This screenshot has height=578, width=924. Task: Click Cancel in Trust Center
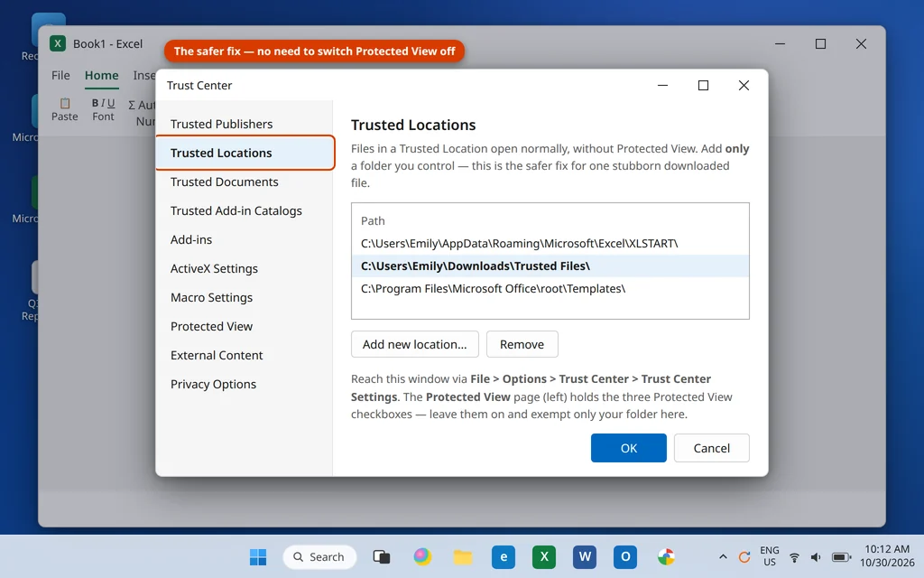pos(712,448)
